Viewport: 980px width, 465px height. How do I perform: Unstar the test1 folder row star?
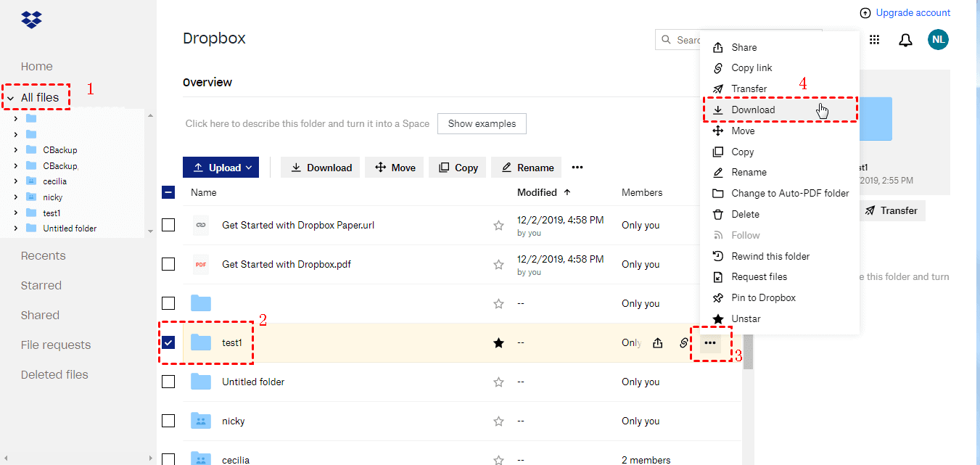(498, 343)
